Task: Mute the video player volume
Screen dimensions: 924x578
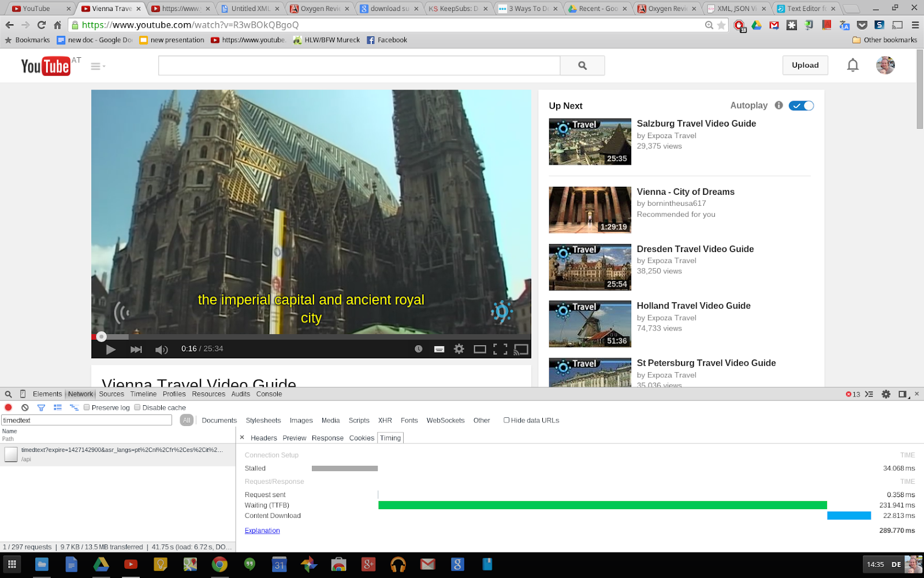Action: pos(161,349)
